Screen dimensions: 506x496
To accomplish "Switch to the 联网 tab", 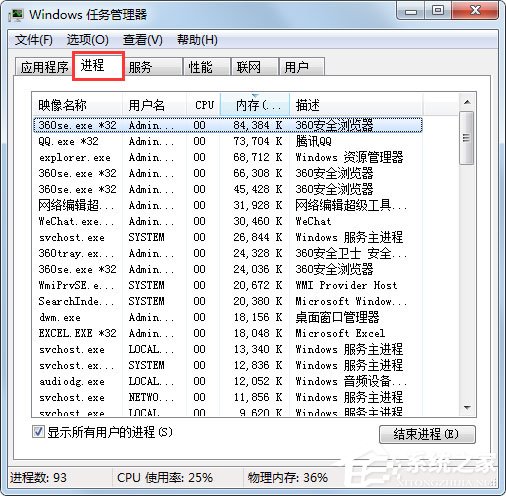I will [x=255, y=67].
